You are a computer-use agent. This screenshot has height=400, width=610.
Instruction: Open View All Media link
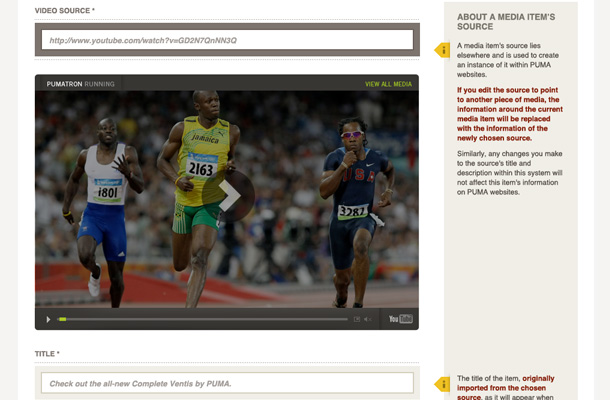click(388, 84)
